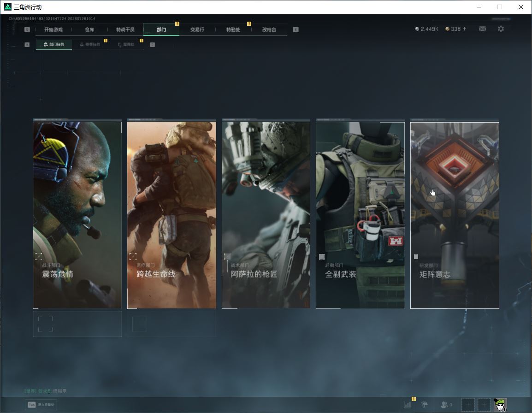Click the A key previous sub-tab icon
This screenshot has width=532, height=413.
27,44
